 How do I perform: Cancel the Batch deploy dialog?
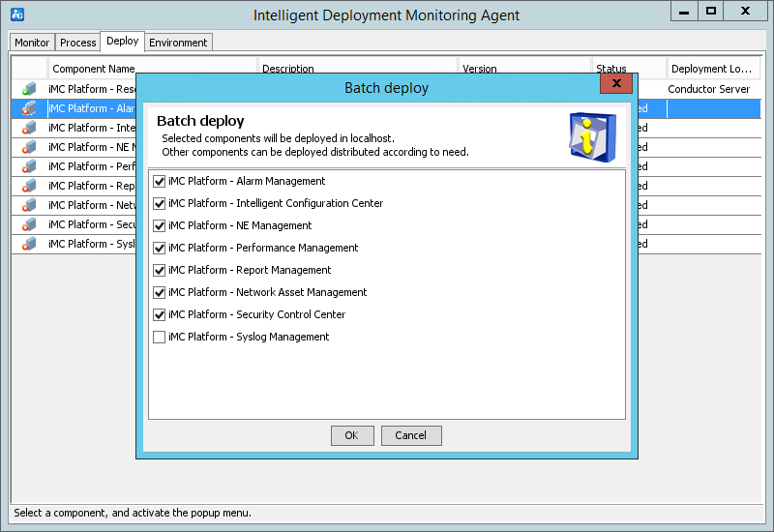(411, 435)
